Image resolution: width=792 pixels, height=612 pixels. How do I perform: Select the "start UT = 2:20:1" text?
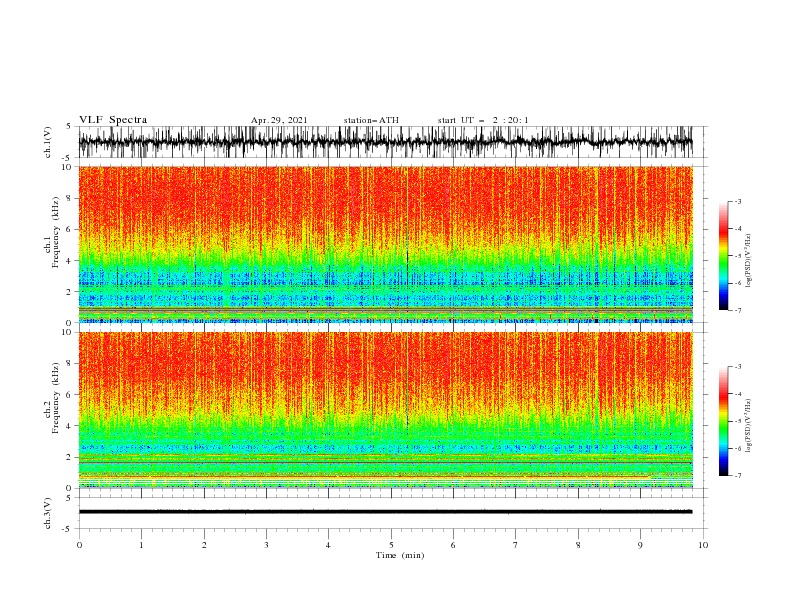483,120
